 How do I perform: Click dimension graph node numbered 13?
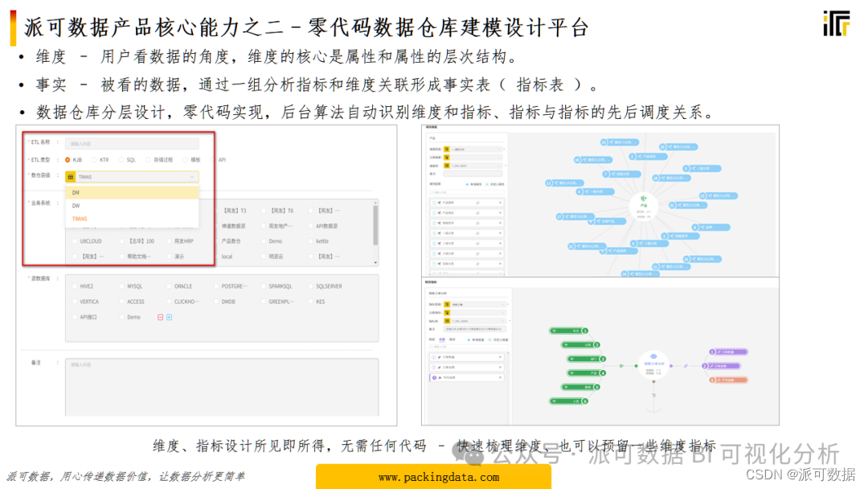coord(718,195)
